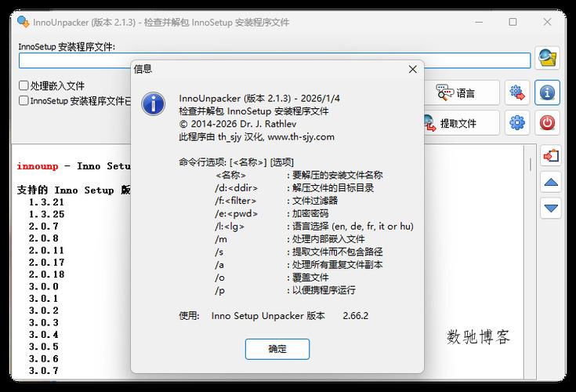Image resolution: width=576 pixels, height=392 pixels.
Task: Click the copy output icon with red arrow
Action: click(x=551, y=156)
